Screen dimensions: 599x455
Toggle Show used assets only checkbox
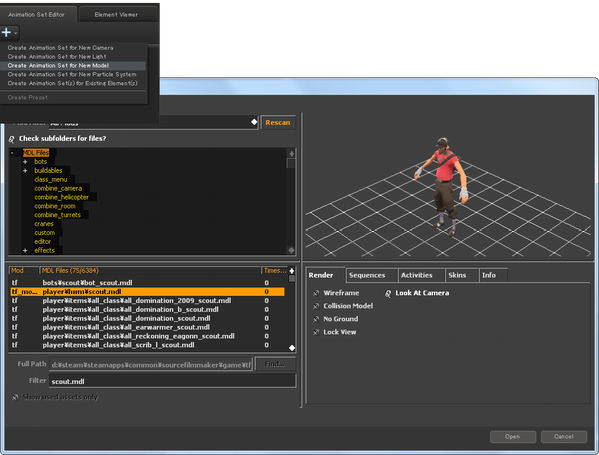pyautogui.click(x=15, y=397)
